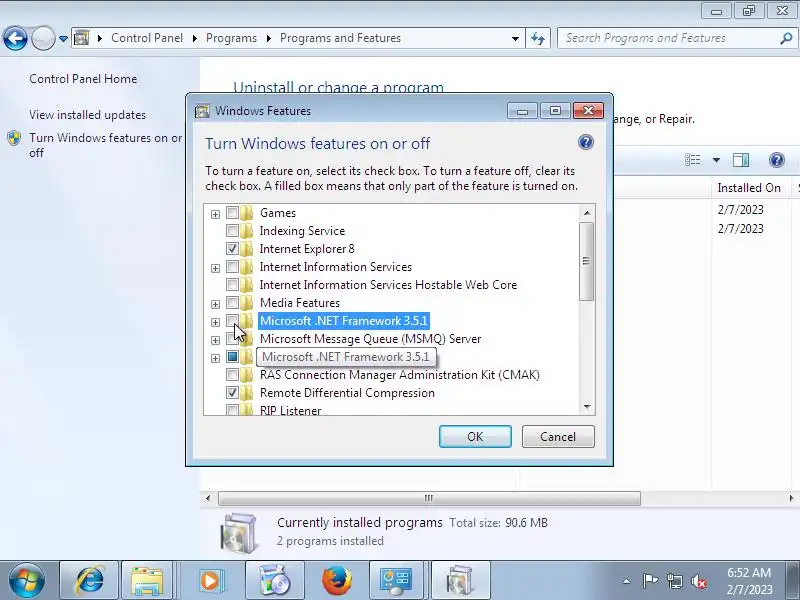Open Control Panel Home link

pos(83,79)
